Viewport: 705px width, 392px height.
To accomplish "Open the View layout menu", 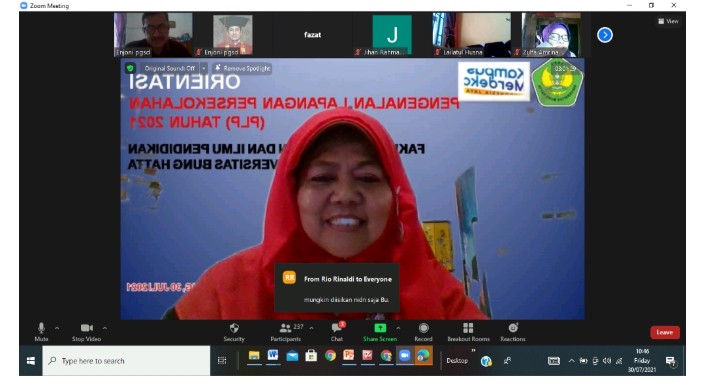I will coord(668,21).
